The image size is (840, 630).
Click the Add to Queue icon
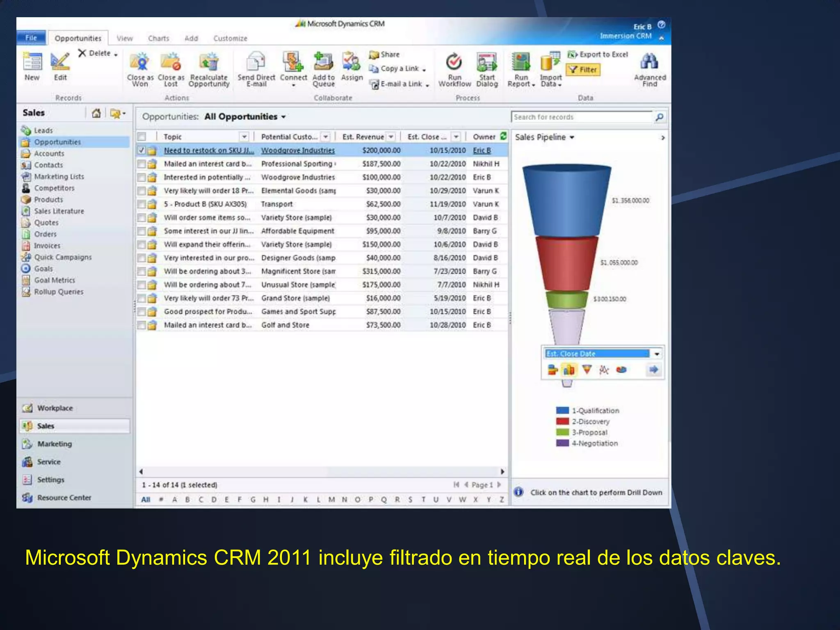(x=323, y=62)
